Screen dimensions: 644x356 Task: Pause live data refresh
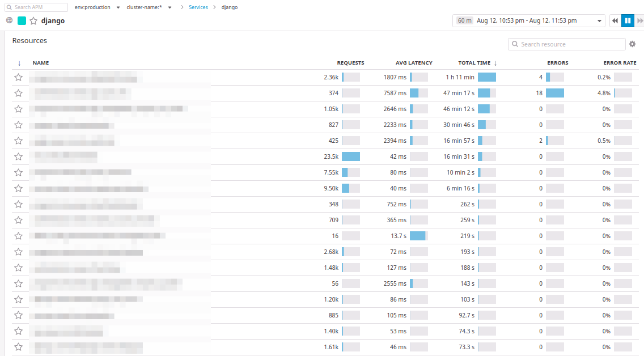pyautogui.click(x=628, y=20)
